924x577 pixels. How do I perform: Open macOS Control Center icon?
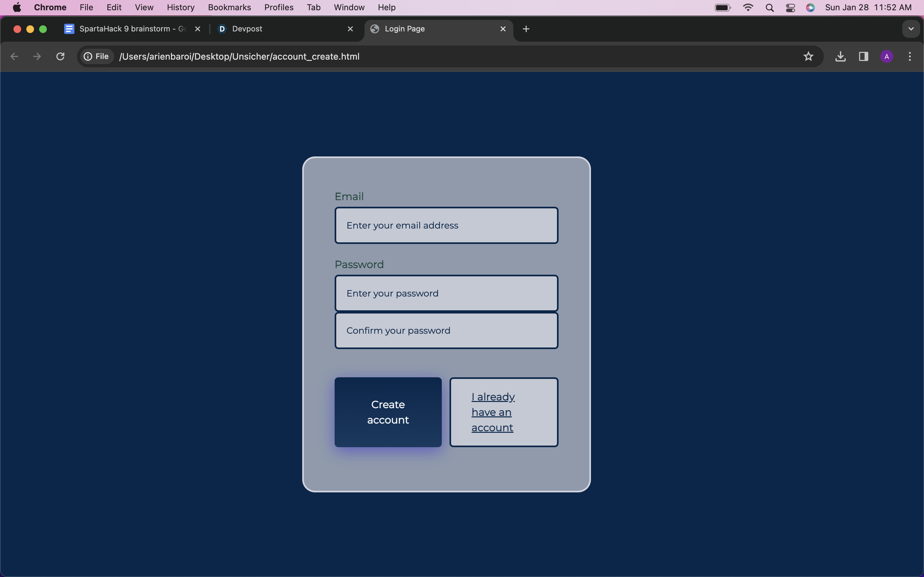point(790,8)
